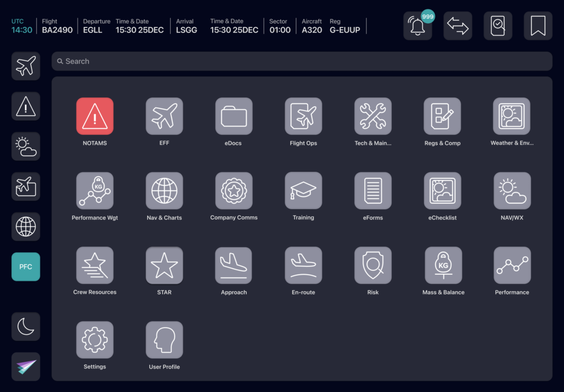564x392 pixels.
Task: Launch the Tech & Maintenance wrench tile
Action: click(x=373, y=116)
